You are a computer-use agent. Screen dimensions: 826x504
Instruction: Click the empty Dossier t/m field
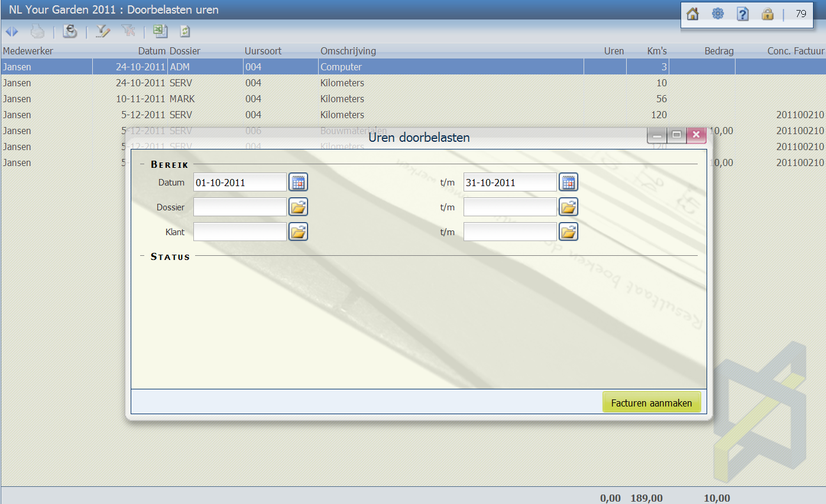point(510,207)
